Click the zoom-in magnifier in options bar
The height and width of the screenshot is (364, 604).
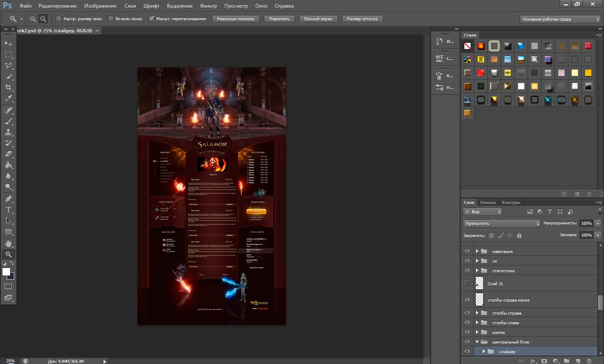(33, 19)
